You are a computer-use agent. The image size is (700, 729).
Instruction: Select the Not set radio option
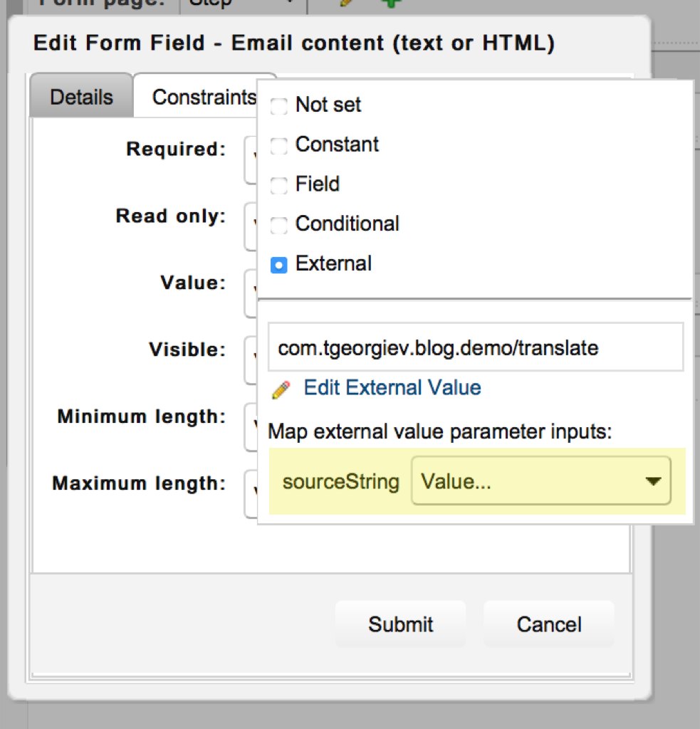click(x=279, y=106)
